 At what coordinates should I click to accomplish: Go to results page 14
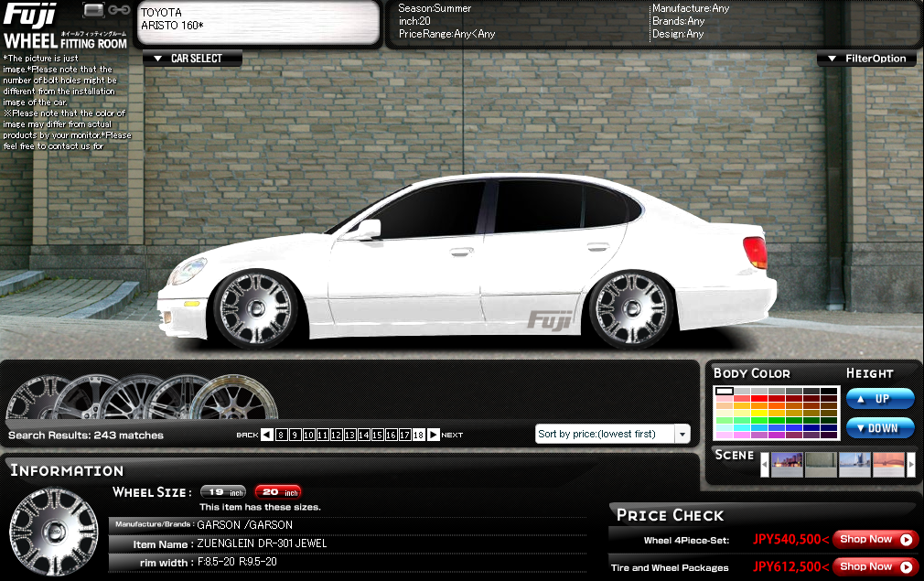pyautogui.click(x=363, y=435)
